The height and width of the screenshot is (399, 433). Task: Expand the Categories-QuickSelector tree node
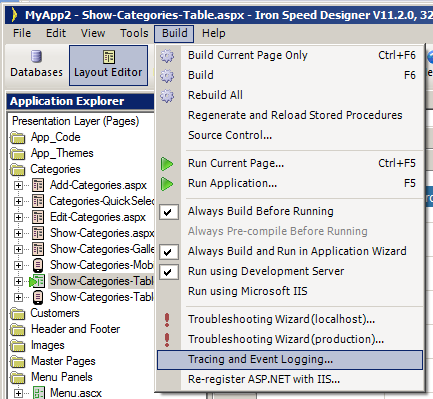tap(18, 201)
